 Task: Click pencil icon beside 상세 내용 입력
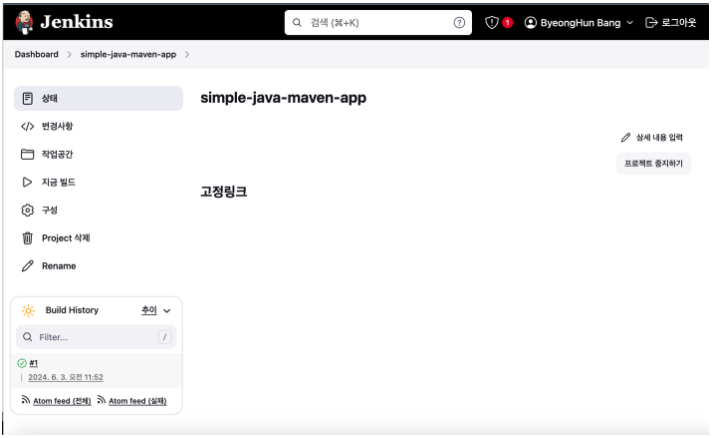pos(626,137)
